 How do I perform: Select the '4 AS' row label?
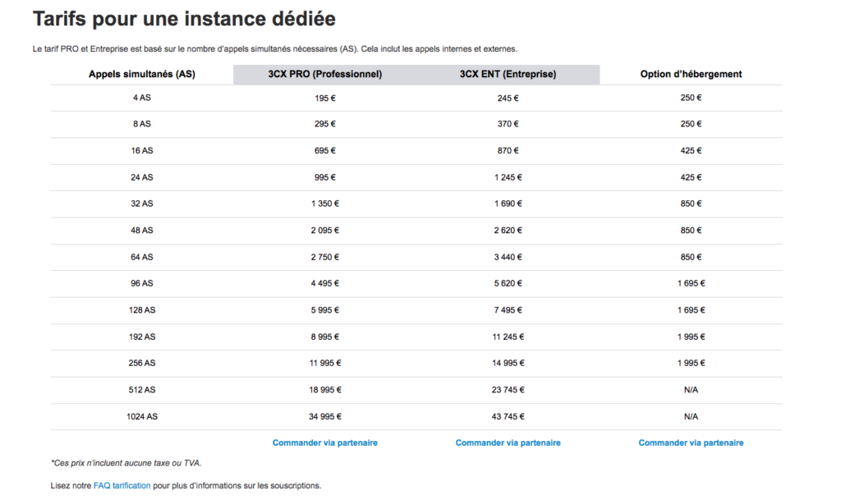coord(141,98)
